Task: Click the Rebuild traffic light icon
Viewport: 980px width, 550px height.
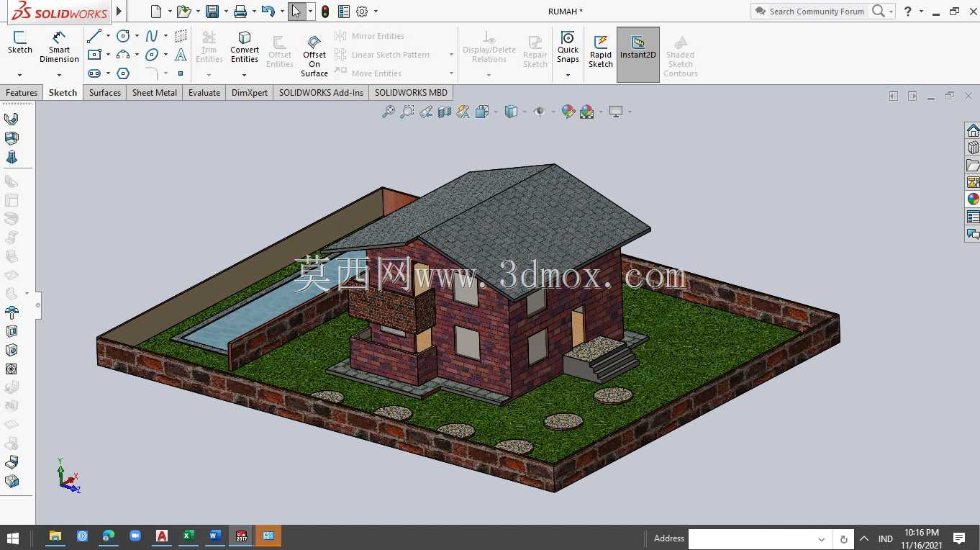Action: click(x=325, y=12)
